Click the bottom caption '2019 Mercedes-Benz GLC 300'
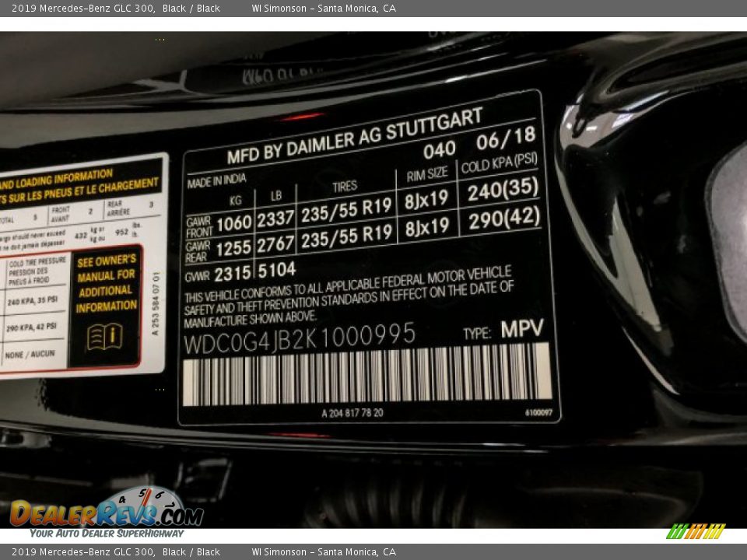 (x=82, y=552)
